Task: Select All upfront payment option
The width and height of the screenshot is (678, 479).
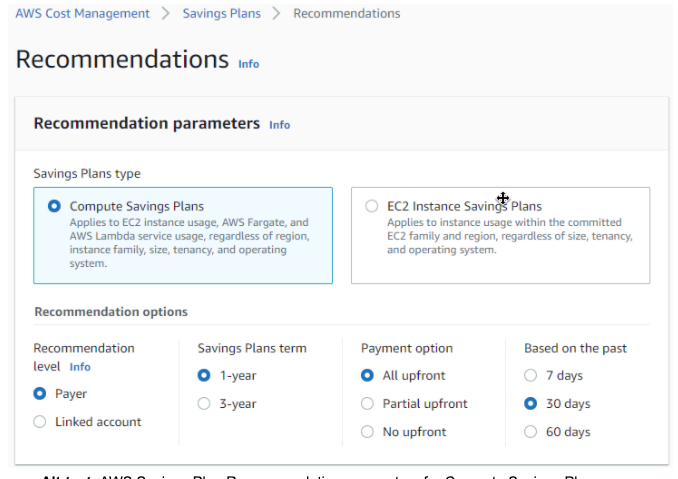Action: [x=367, y=376]
